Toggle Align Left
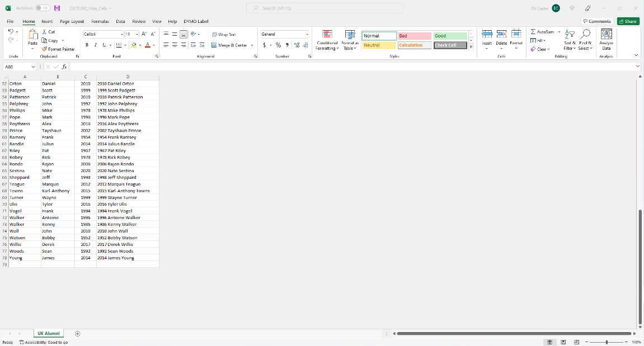Image resolution: width=644 pixels, height=346 pixels. click(x=166, y=45)
